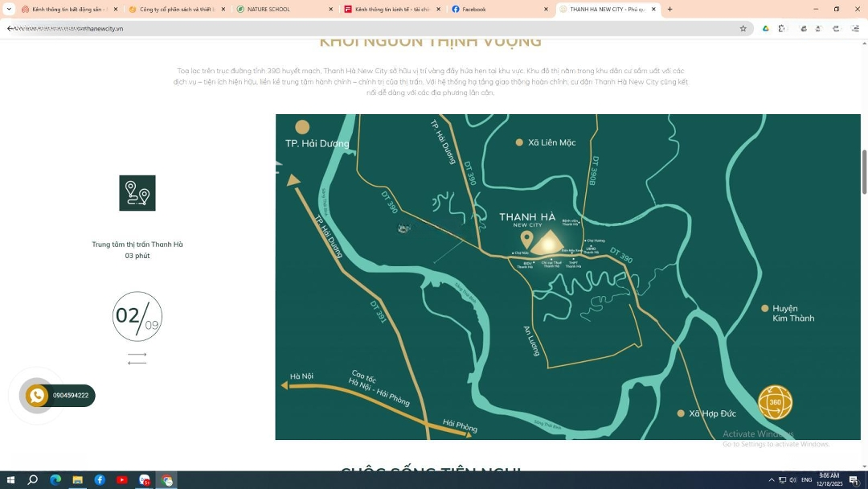The image size is (868, 489).
Task: Call hotline number 0904594222 button
Action: 71,396
